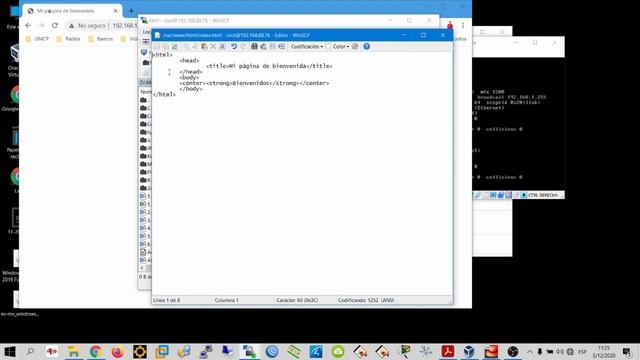This screenshot has height=360, width=640.
Task: Open Windows taskbar search
Action: pos(30,351)
